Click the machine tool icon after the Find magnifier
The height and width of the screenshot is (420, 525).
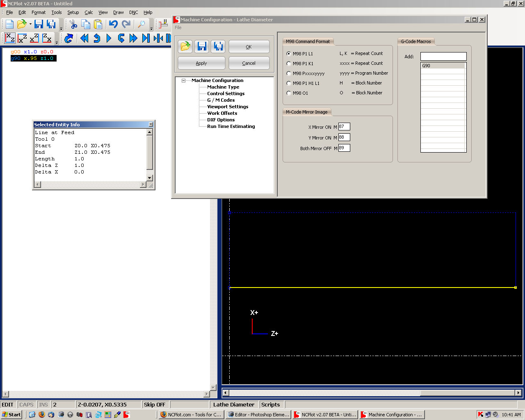tap(164, 24)
